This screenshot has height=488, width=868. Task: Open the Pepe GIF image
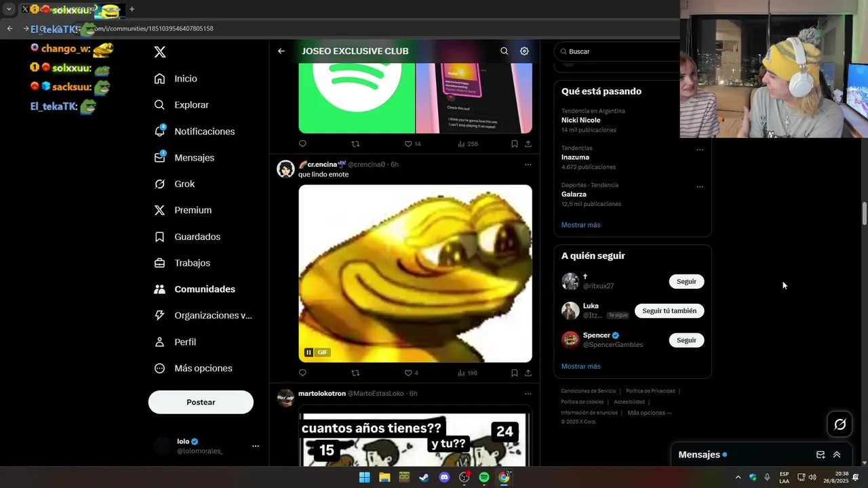pos(415,274)
